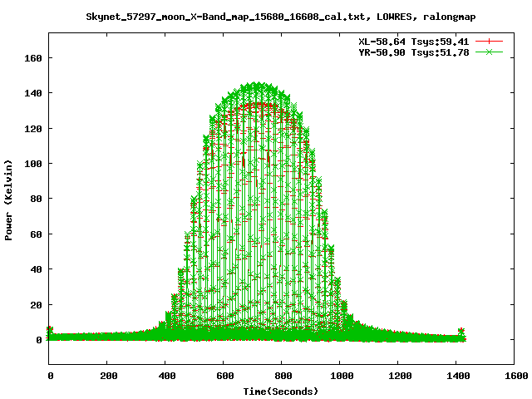
Task: Click x-axis tick label 600
Action: 225,376
